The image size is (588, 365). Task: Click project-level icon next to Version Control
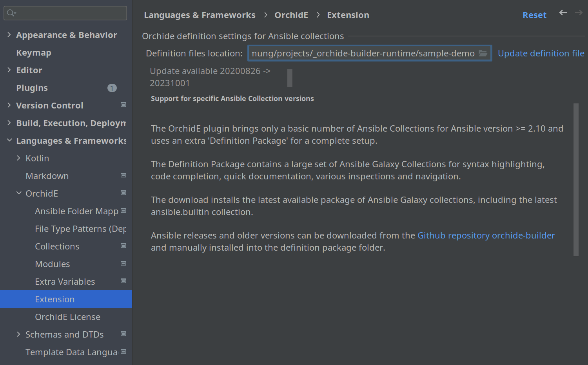pos(123,105)
